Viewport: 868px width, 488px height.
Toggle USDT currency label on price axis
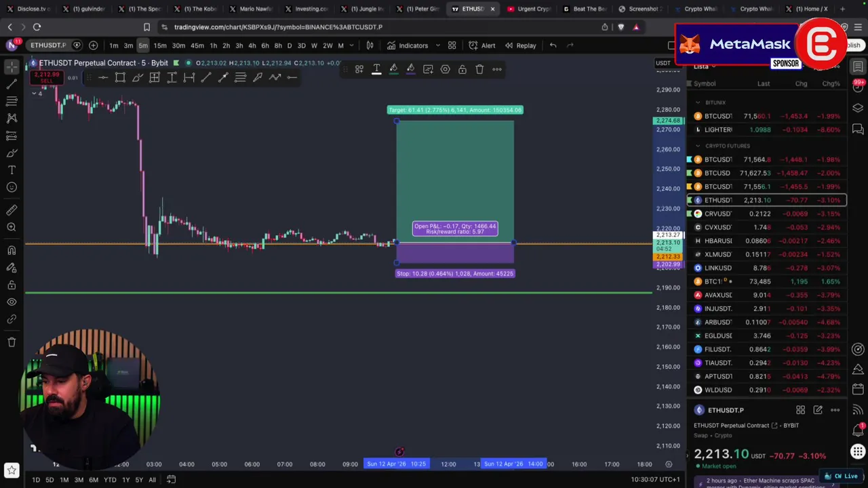pos(663,63)
